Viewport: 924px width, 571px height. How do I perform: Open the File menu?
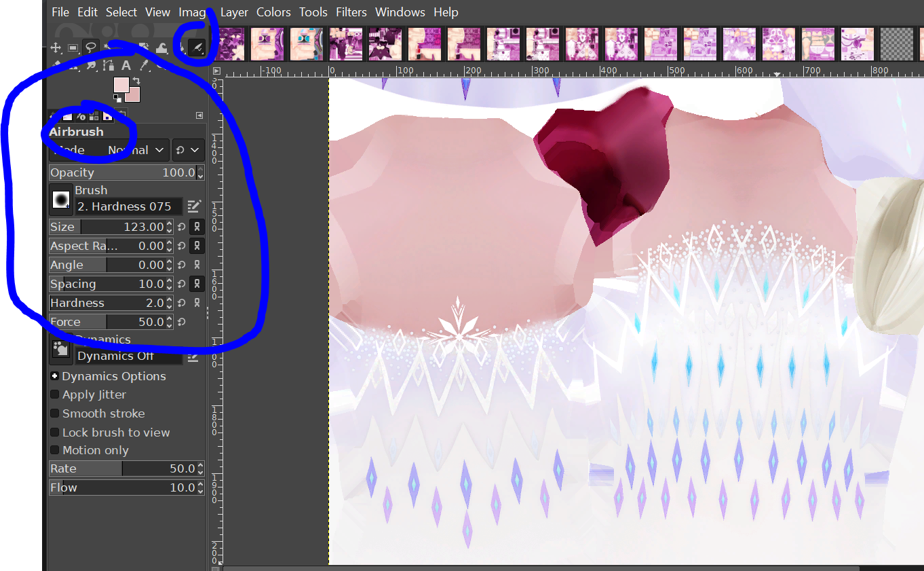pos(60,12)
